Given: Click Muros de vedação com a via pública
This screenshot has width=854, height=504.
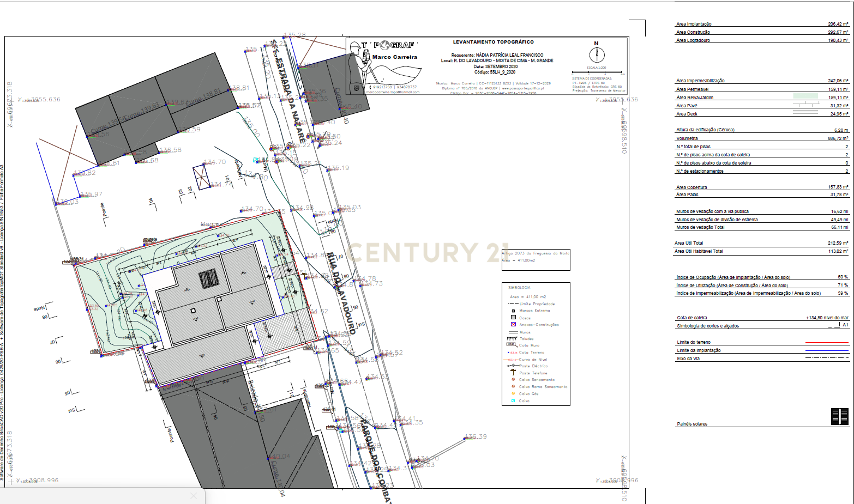Looking at the screenshot, I should click(x=712, y=211).
